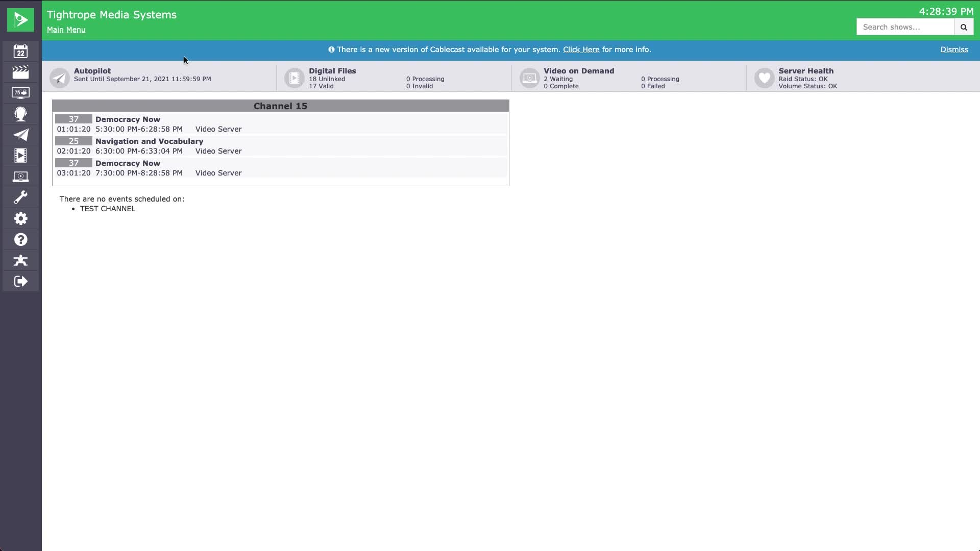Image resolution: width=980 pixels, height=551 pixels.
Task: Click the Server Health heart icon
Action: pyautogui.click(x=764, y=78)
